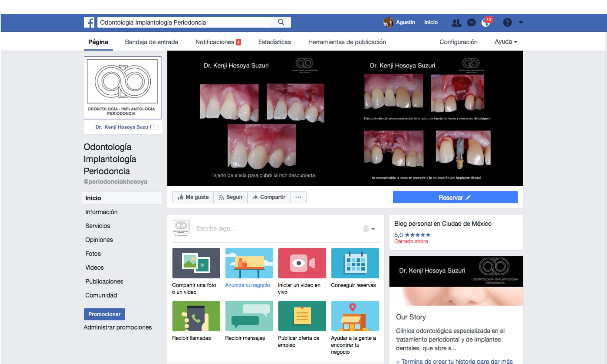Image resolution: width=607 pixels, height=364 pixels.
Task: Click the search magnifier icon
Action: coord(281,22)
